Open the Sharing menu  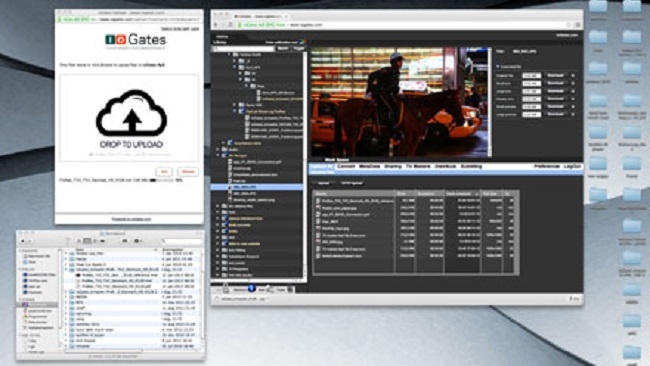pyautogui.click(x=393, y=166)
